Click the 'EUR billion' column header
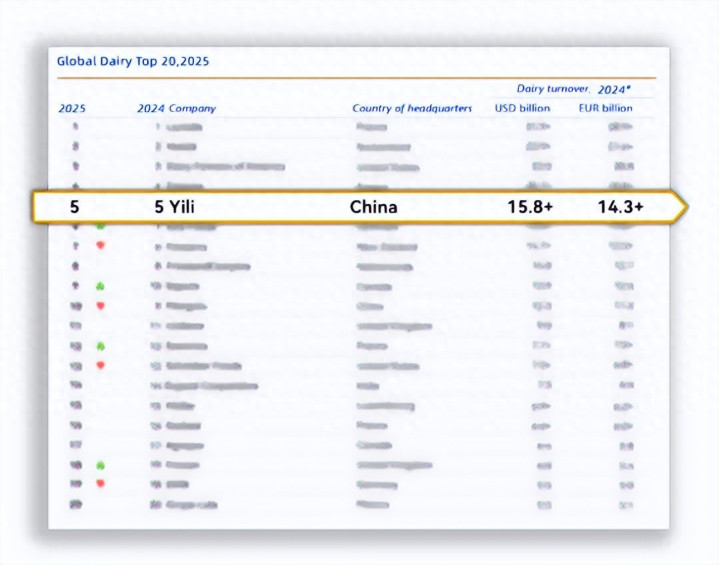This screenshot has width=719, height=565. click(606, 108)
